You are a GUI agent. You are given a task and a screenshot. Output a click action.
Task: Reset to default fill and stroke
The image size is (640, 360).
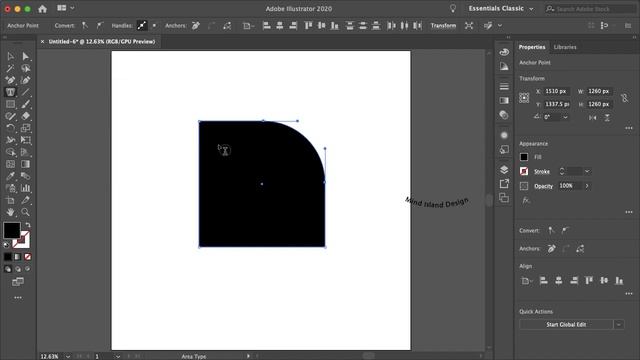pos(6,245)
